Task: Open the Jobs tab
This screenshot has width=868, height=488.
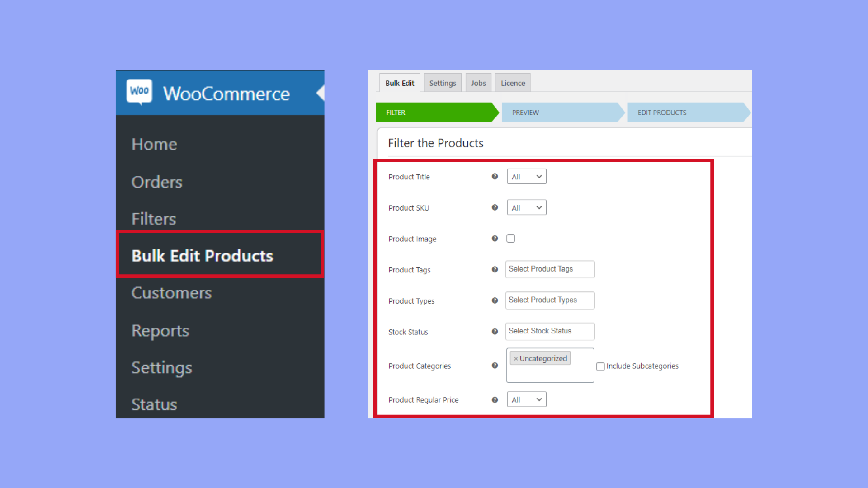Action: (478, 83)
